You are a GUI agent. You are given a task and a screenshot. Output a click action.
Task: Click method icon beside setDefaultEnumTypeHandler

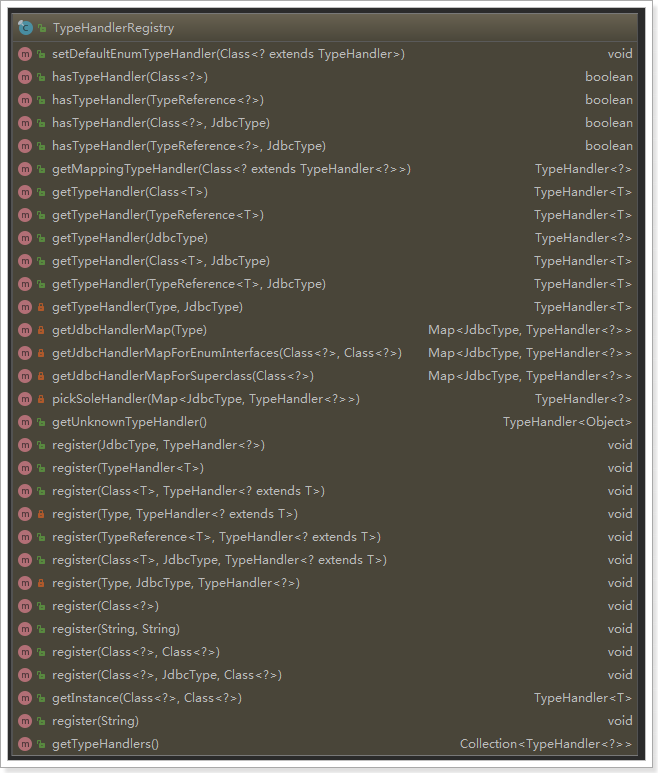(25, 54)
